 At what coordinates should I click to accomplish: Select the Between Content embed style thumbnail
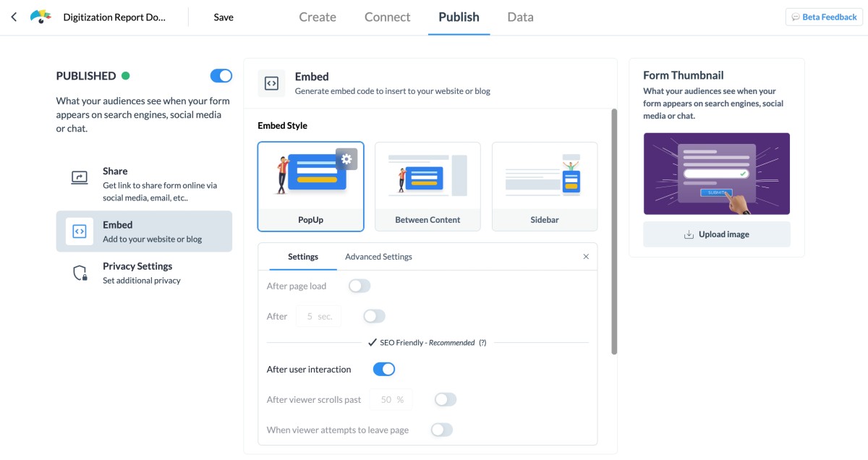coord(427,175)
